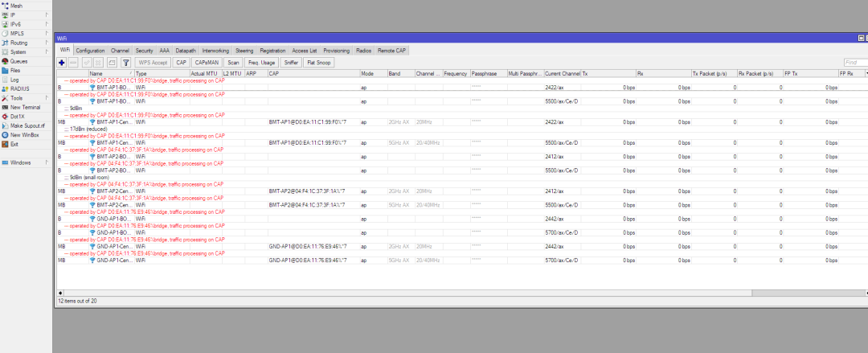The width and height of the screenshot is (868, 353).
Task: Click the Scan button
Action: (233, 63)
